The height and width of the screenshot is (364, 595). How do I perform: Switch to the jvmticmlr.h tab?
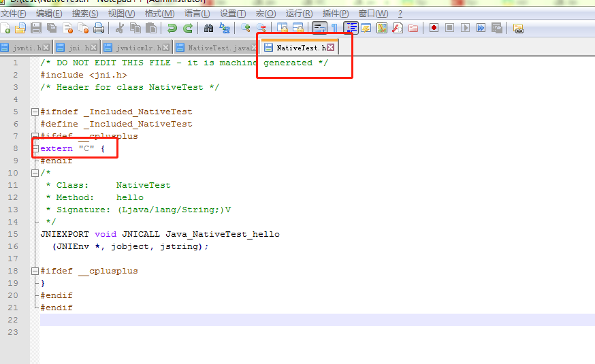click(137, 48)
